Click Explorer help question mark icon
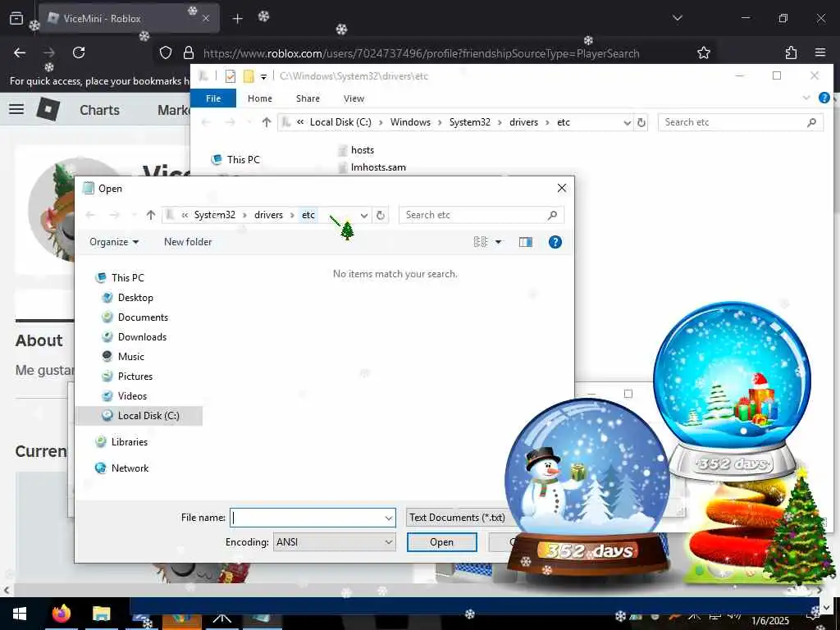 (824, 98)
